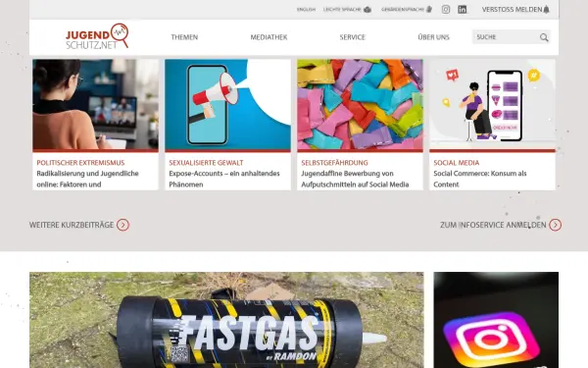Click Verstoss melden button
The height and width of the screenshot is (368, 588).
[515, 10]
